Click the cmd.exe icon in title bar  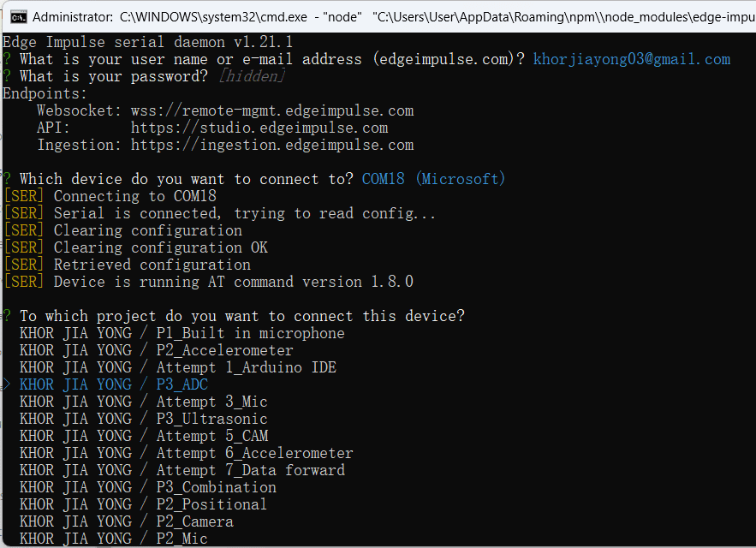(19, 17)
